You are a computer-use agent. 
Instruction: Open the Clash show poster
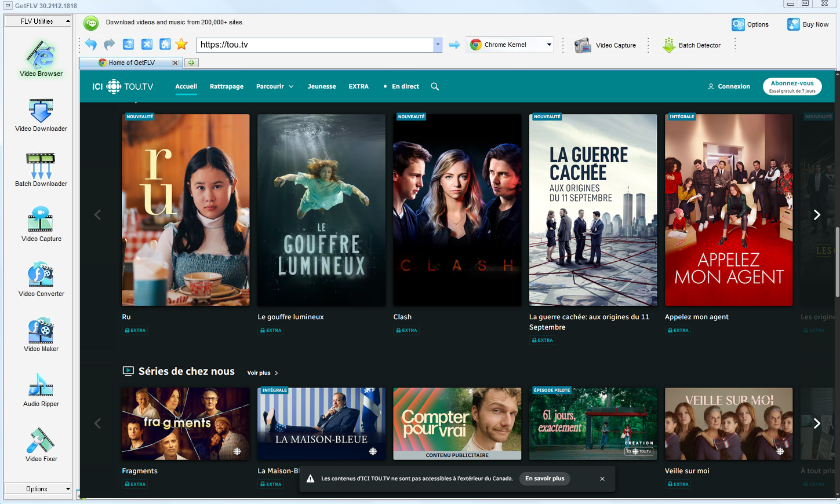(457, 210)
